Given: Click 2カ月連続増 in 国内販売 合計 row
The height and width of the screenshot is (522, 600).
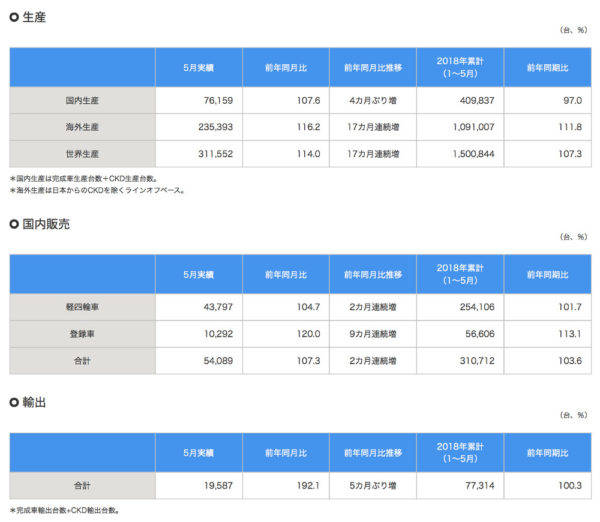Looking at the screenshot, I should [x=373, y=361].
